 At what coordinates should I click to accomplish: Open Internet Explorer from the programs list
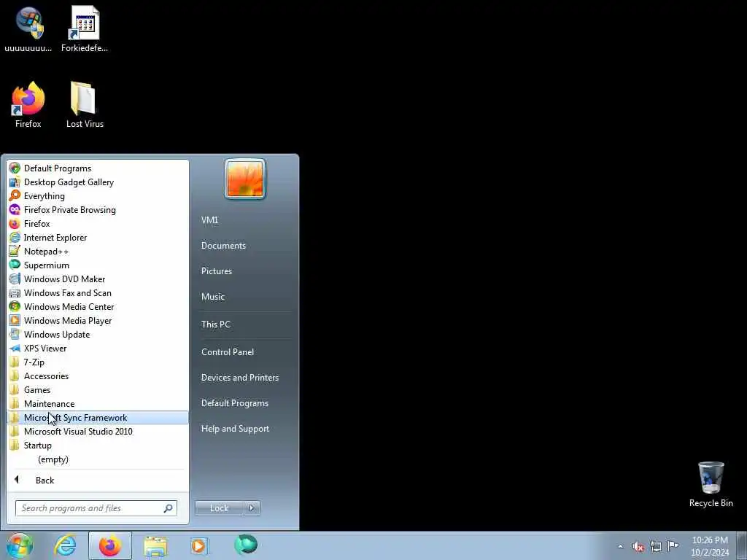(x=98, y=237)
